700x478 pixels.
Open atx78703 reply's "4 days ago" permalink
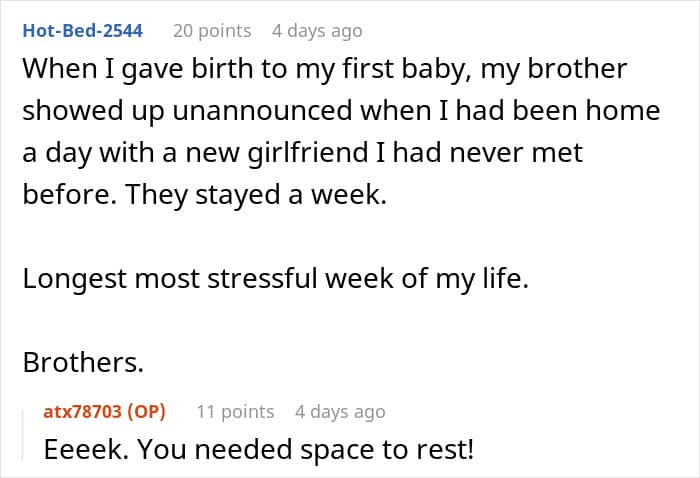coord(340,411)
